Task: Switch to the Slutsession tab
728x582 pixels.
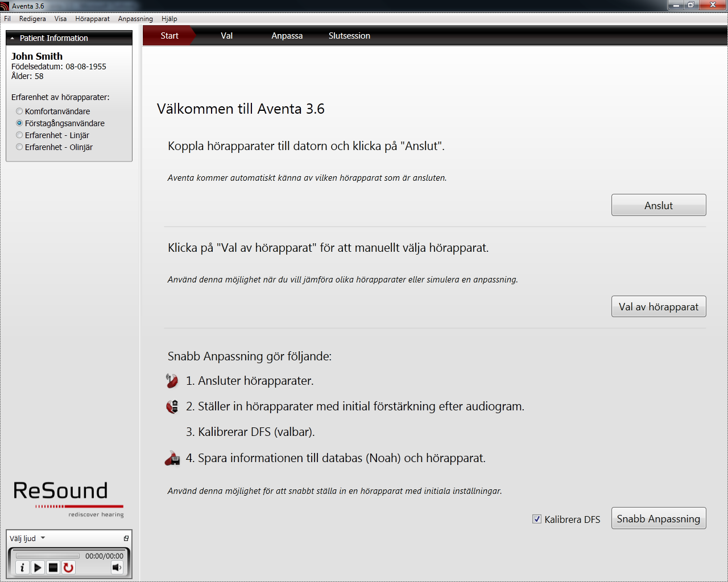Action: (349, 36)
